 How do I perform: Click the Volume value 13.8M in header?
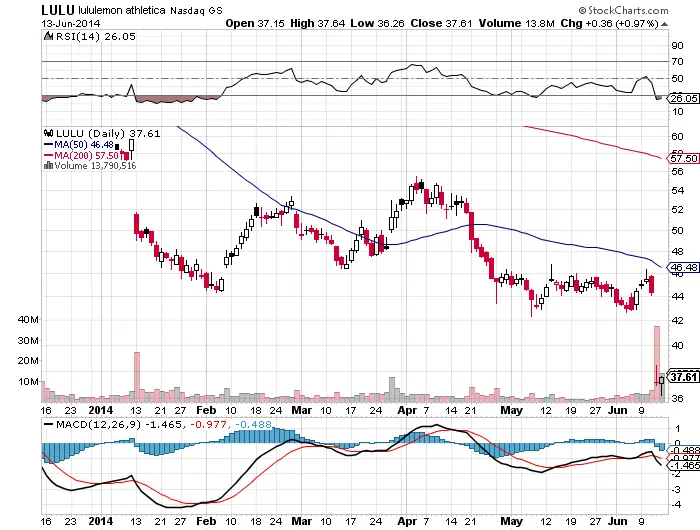tap(539, 24)
